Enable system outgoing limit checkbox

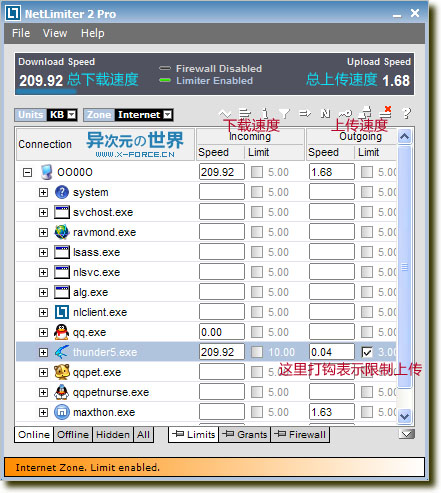click(367, 192)
